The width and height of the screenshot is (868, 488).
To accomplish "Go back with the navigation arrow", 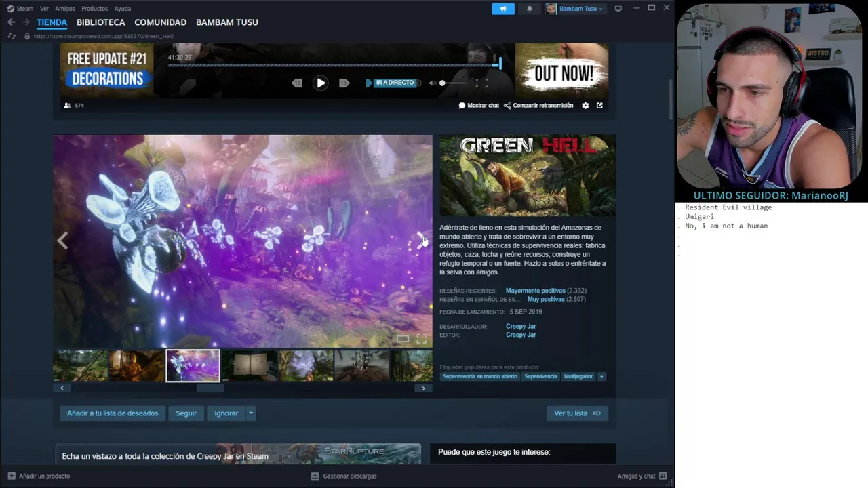I will coord(11,22).
